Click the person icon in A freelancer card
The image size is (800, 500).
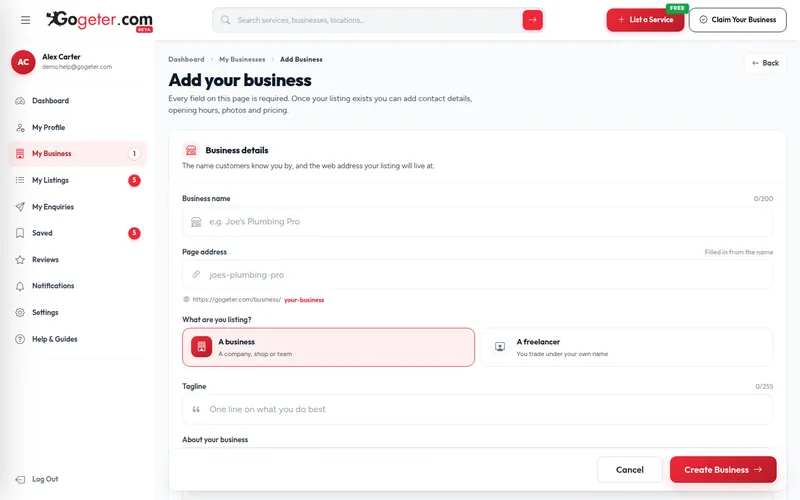click(x=500, y=346)
